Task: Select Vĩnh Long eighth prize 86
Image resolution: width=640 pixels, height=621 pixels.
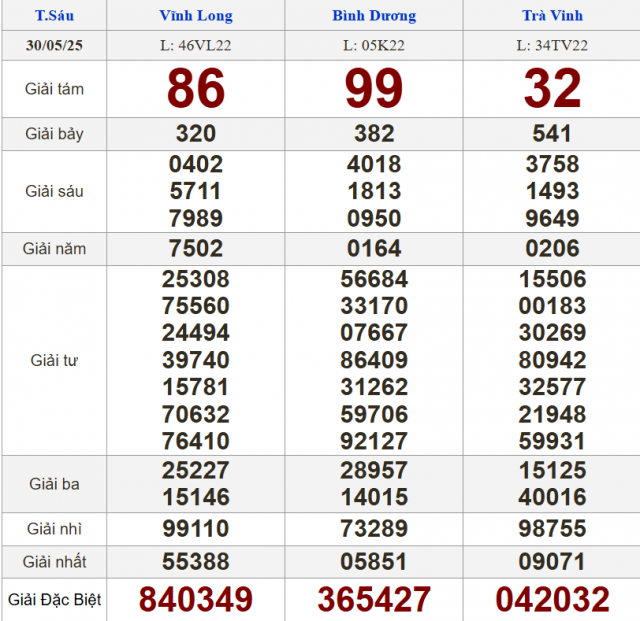Action: [196, 89]
